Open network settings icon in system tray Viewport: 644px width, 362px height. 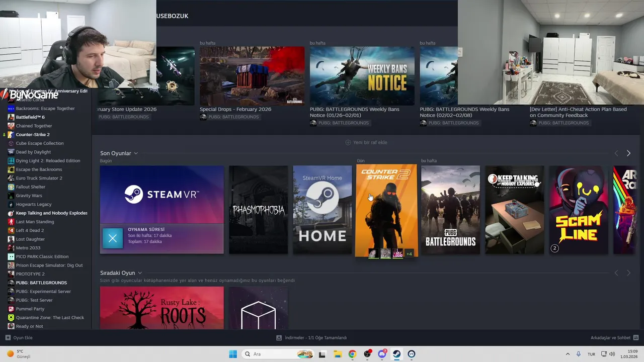pyautogui.click(x=604, y=354)
